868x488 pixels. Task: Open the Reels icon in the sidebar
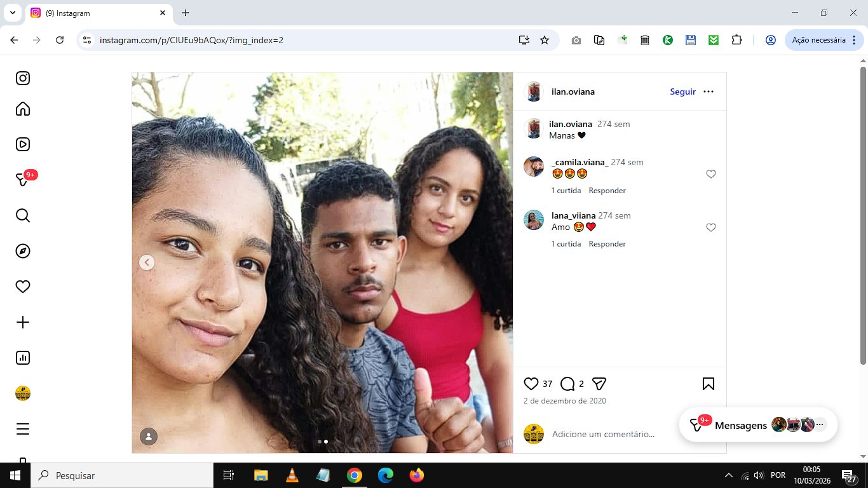point(23,144)
